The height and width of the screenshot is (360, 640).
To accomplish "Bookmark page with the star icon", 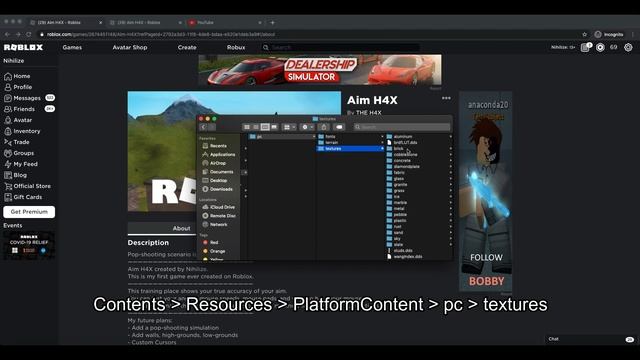I will pyautogui.click(x=584, y=35).
